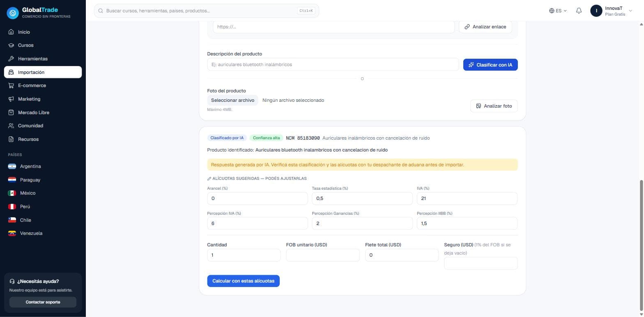The image size is (644, 317).
Task: Click Seleccionar archivo button
Action: tap(232, 100)
